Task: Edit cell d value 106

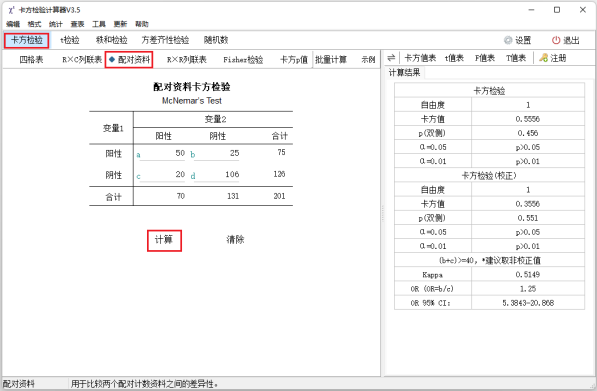Action: (x=217, y=175)
